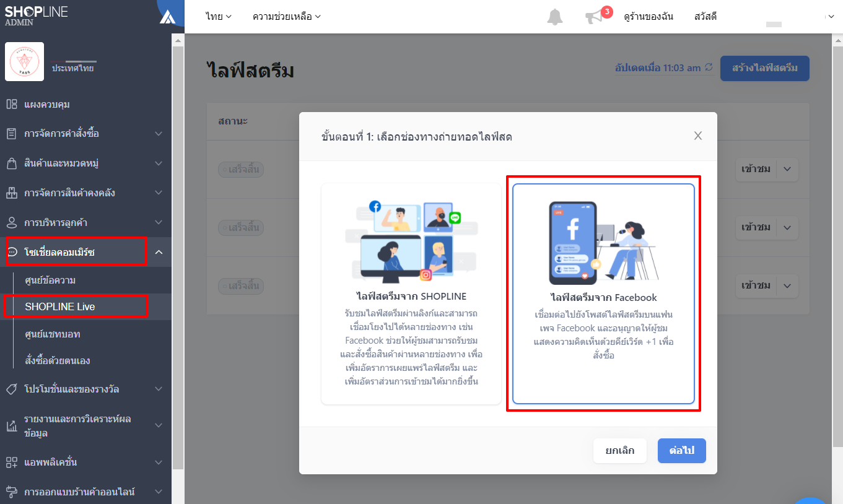The image size is (843, 504).
Task: Click the refresh icon beside update time
Action: tap(709, 67)
